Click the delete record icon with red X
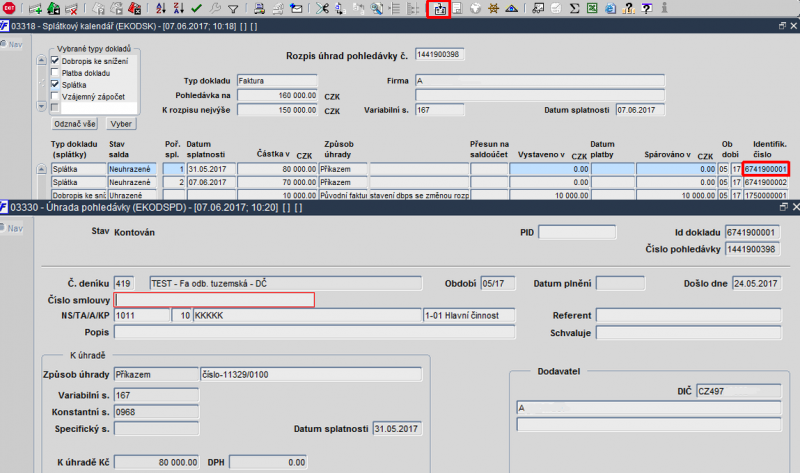The height and width of the screenshot is (473, 800). (71, 8)
